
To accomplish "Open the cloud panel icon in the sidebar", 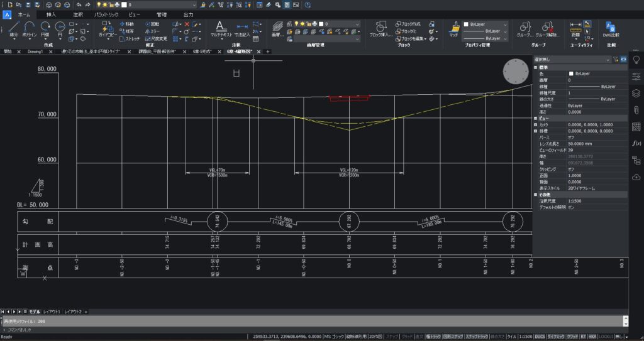I will (636, 177).
